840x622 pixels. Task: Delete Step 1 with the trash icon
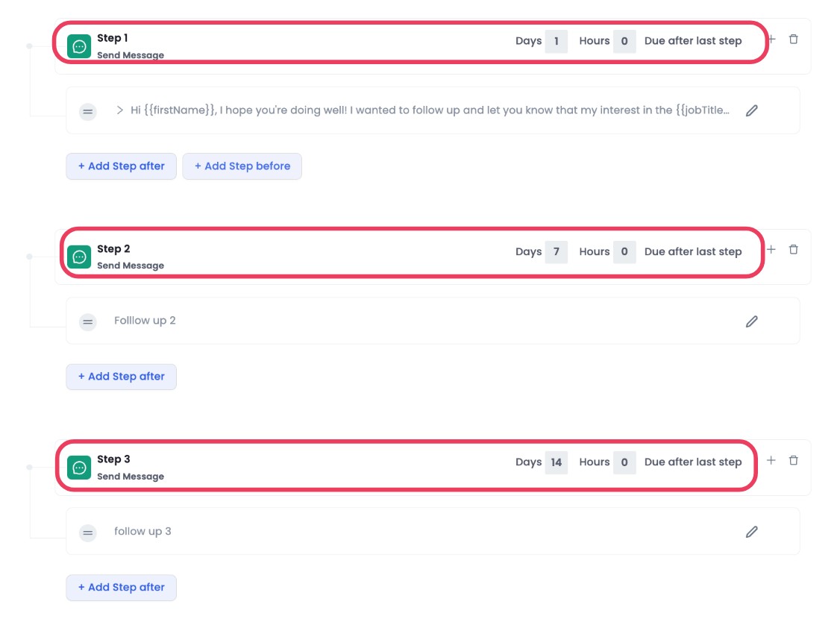[x=793, y=38]
